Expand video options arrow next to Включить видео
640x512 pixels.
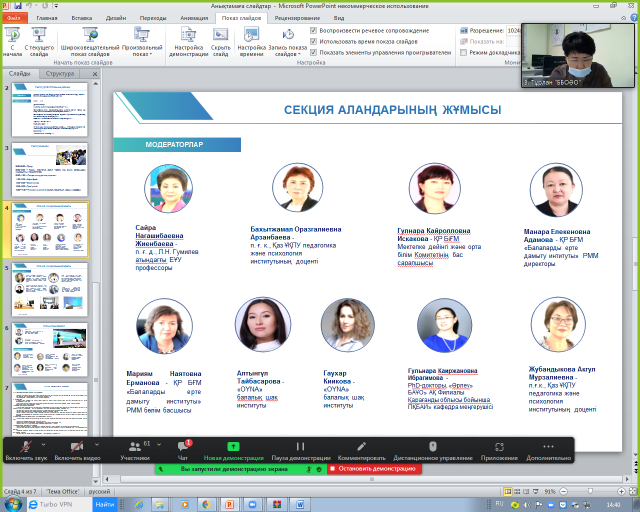[97, 444]
